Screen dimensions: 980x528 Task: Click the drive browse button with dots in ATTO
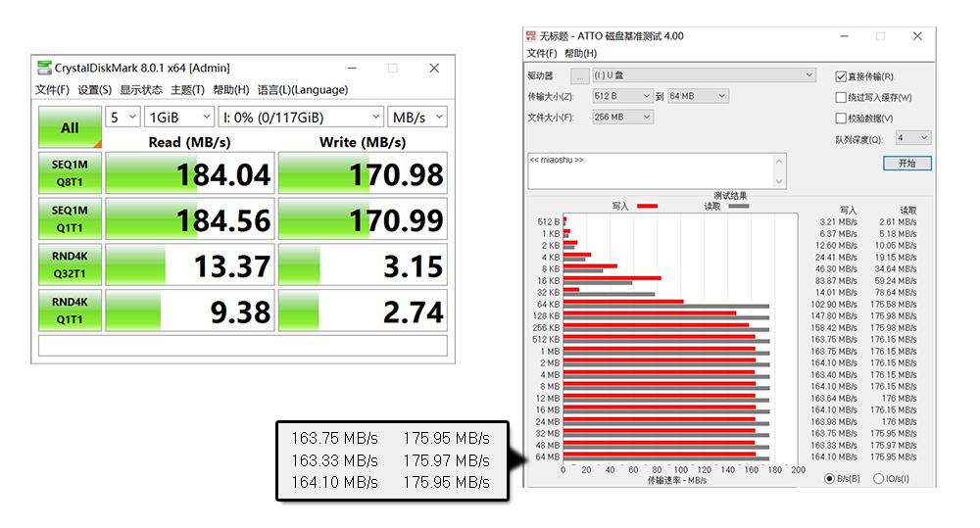pos(580,75)
